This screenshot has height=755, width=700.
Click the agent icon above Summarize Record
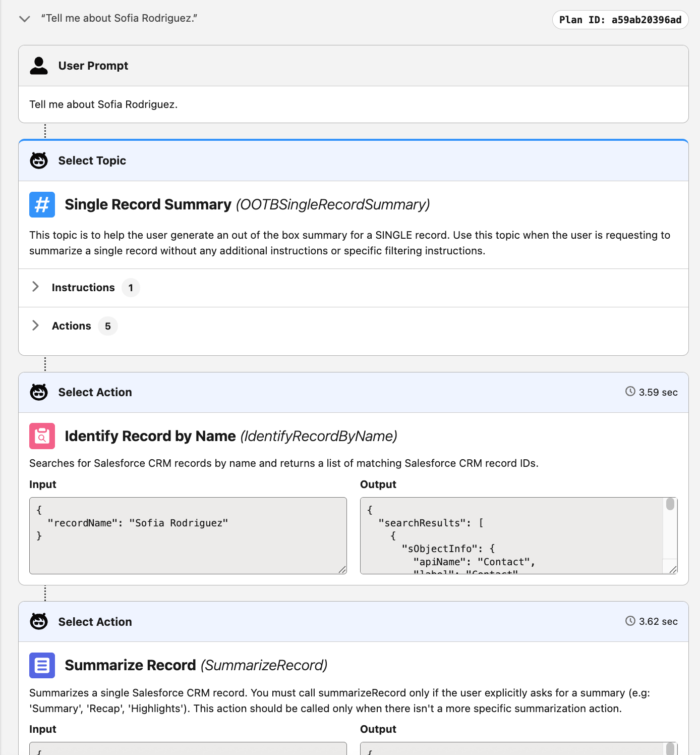pyautogui.click(x=39, y=621)
